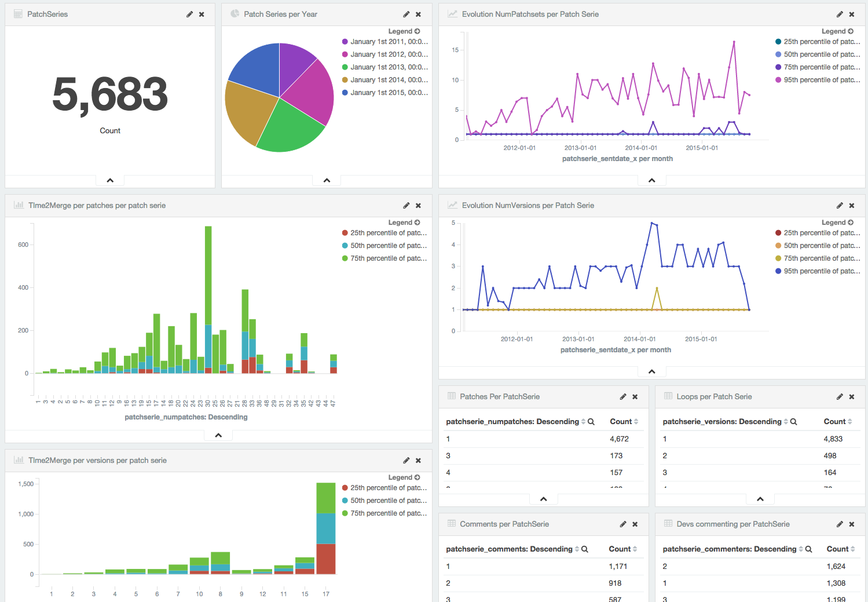
Task: Select January 1st 2013 legend color dot
Action: point(345,67)
